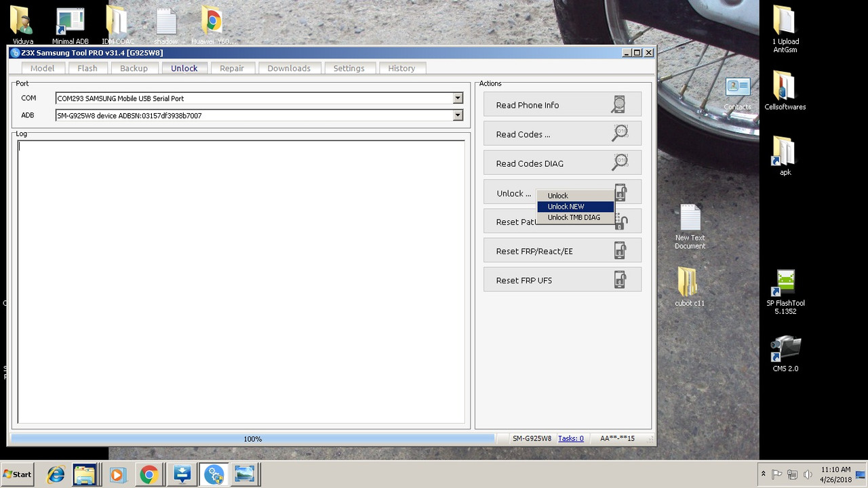The height and width of the screenshot is (488, 868).
Task: Show hidden tray icons chevron
Action: point(763,474)
